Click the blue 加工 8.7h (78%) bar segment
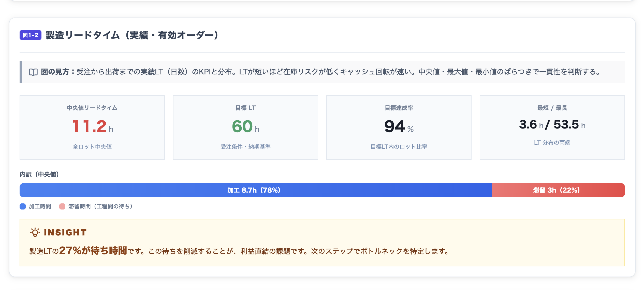The image size is (644, 290). [256, 190]
